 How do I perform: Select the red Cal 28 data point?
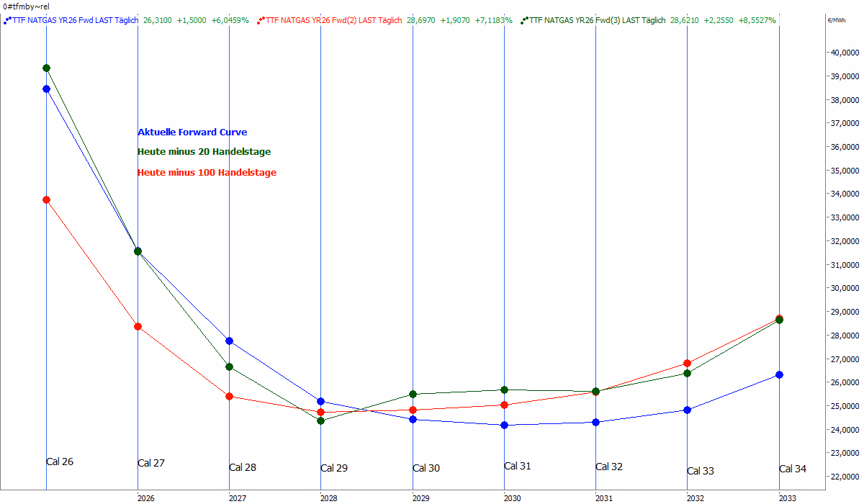pyautogui.click(x=229, y=397)
